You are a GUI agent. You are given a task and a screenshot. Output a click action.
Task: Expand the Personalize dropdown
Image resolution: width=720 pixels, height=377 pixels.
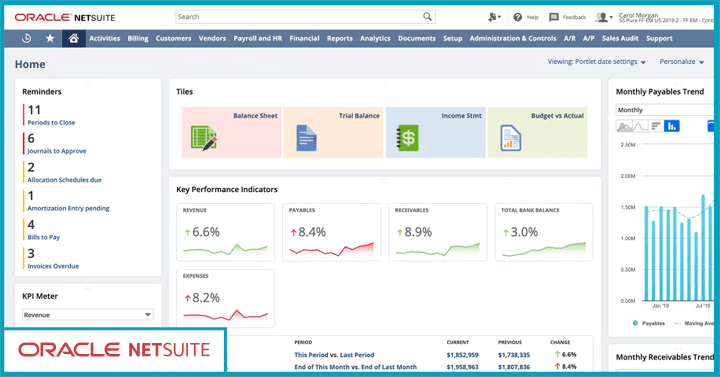682,62
